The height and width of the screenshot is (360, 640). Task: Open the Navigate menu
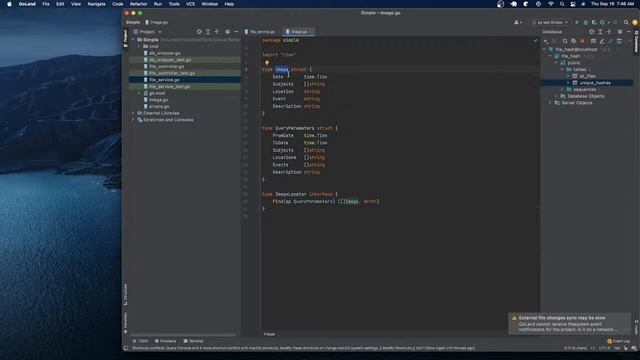click(x=96, y=4)
